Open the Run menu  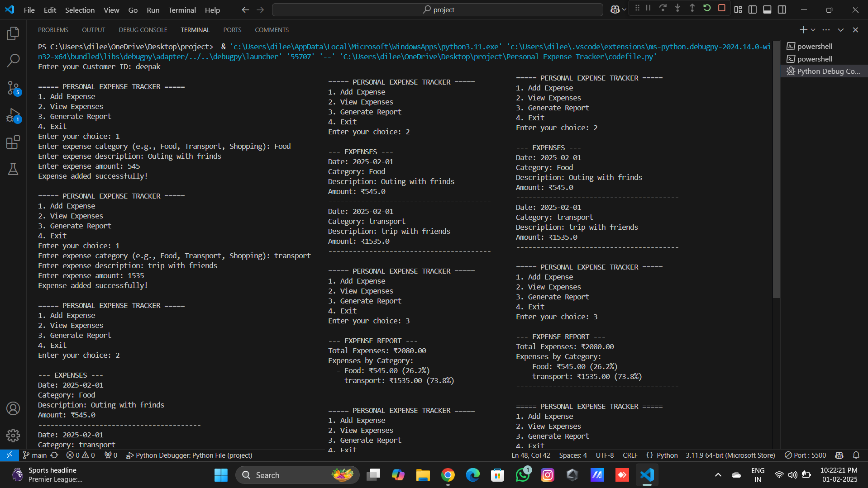pyautogui.click(x=153, y=9)
